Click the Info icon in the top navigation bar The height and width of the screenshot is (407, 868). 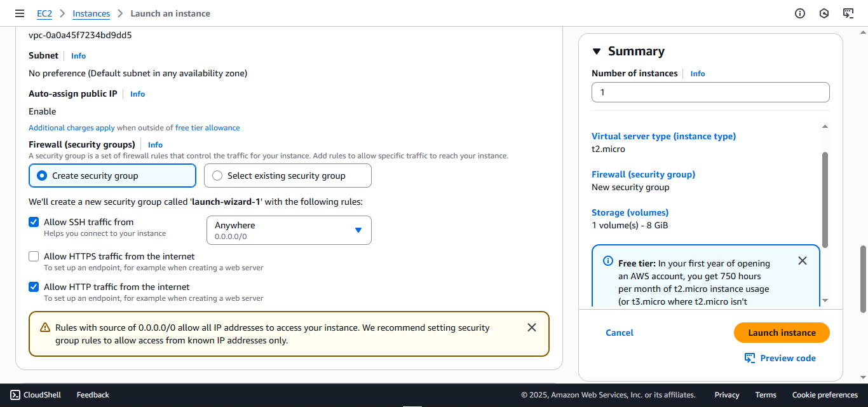tap(800, 13)
